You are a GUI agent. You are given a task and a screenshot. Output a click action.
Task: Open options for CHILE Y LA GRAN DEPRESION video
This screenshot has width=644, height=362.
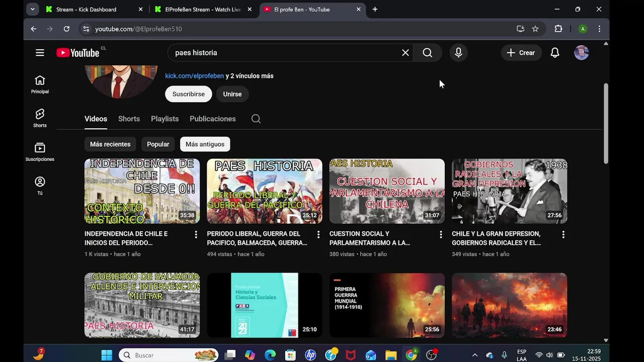[x=563, y=234]
